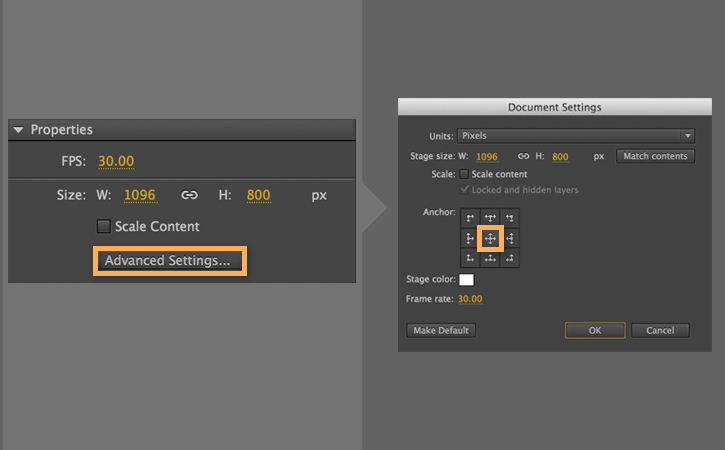
Task: Check Scale content in Document Settings
Action: 464,174
